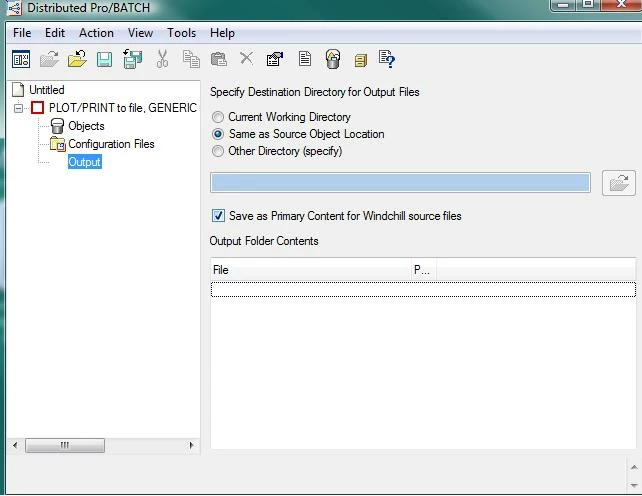Collapse the PLOT/PRINT to file tree node
The image size is (642, 496).
click(x=18, y=108)
